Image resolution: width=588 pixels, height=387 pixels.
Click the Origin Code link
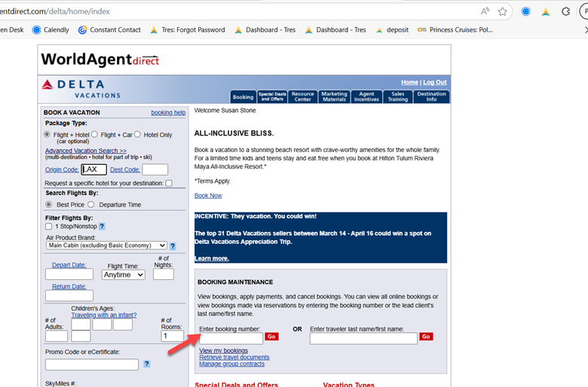62,169
